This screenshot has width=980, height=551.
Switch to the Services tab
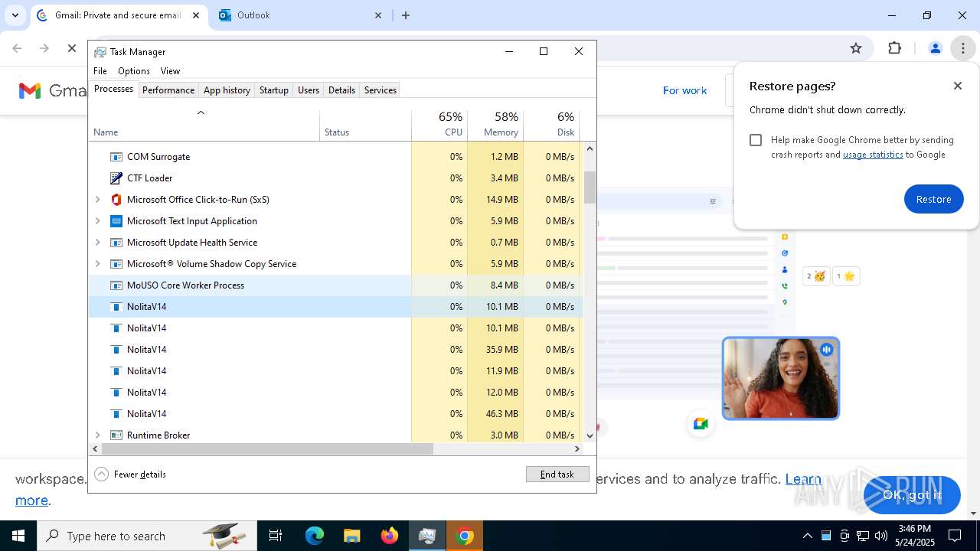point(381,90)
